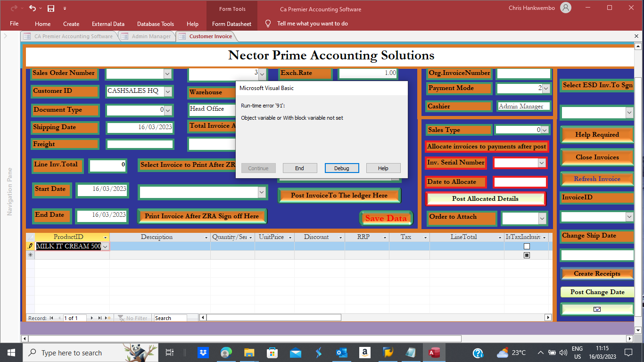Screen dimensions: 644x362
Task: Go to first record navigation icon
Action: pos(51,318)
